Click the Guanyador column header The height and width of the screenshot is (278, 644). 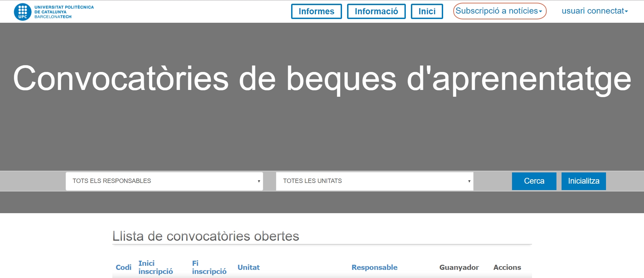tap(459, 267)
